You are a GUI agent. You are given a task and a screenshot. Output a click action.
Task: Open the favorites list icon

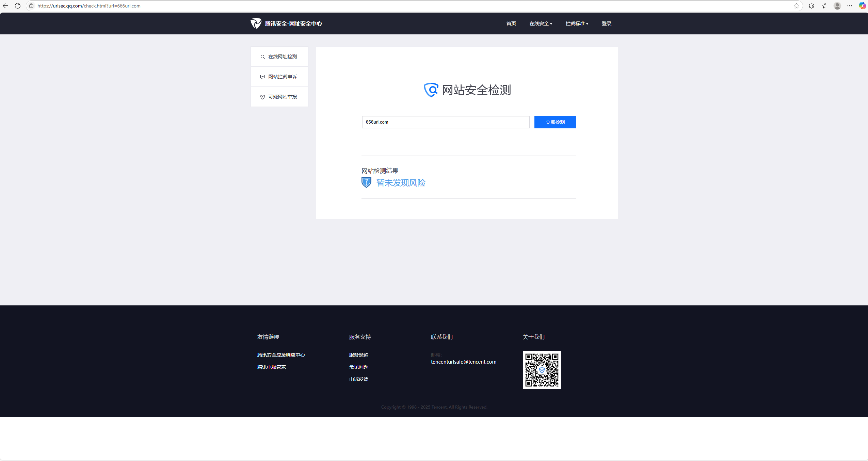[x=825, y=6]
